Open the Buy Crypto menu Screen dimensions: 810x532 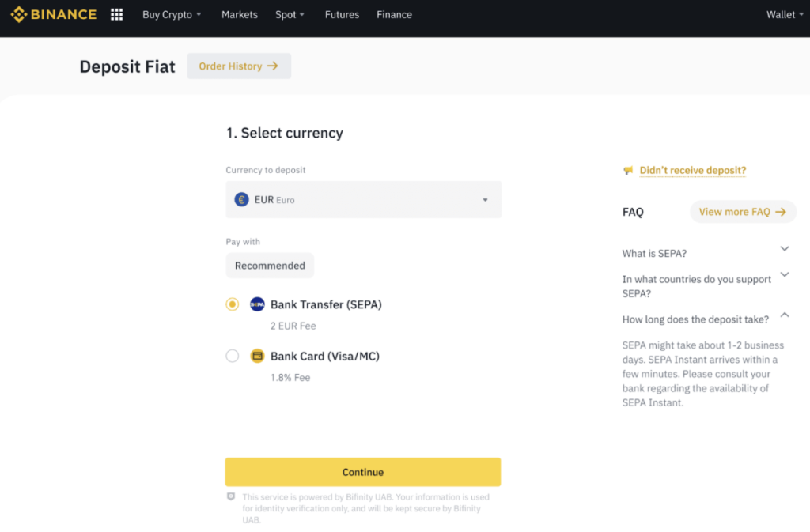[172, 15]
